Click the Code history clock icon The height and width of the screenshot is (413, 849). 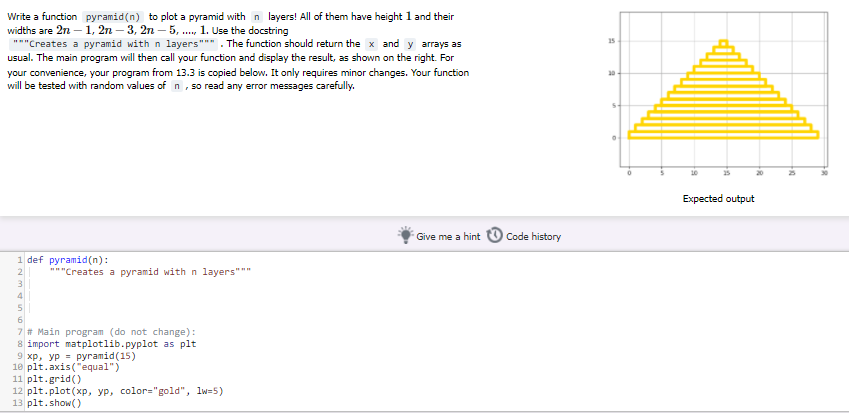point(495,235)
